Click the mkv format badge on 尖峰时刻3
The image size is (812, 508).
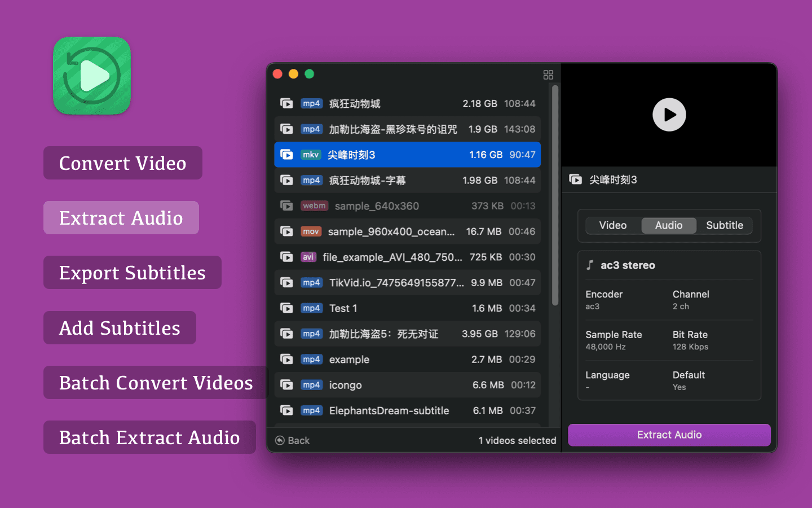(310, 155)
